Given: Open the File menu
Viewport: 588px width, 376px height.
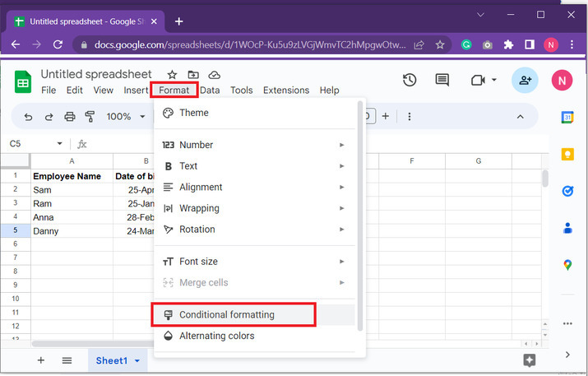Looking at the screenshot, I should click(x=49, y=91).
